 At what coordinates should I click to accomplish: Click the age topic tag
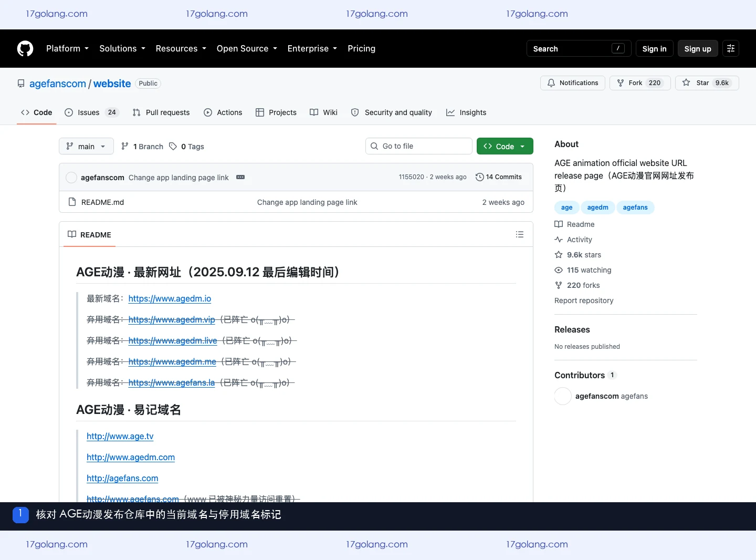(567, 208)
